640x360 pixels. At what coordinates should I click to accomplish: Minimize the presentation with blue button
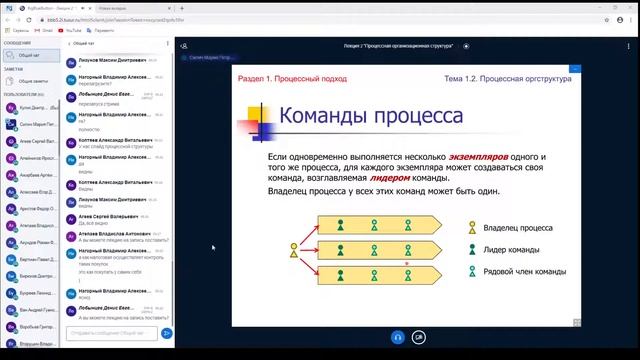[x=575, y=69]
